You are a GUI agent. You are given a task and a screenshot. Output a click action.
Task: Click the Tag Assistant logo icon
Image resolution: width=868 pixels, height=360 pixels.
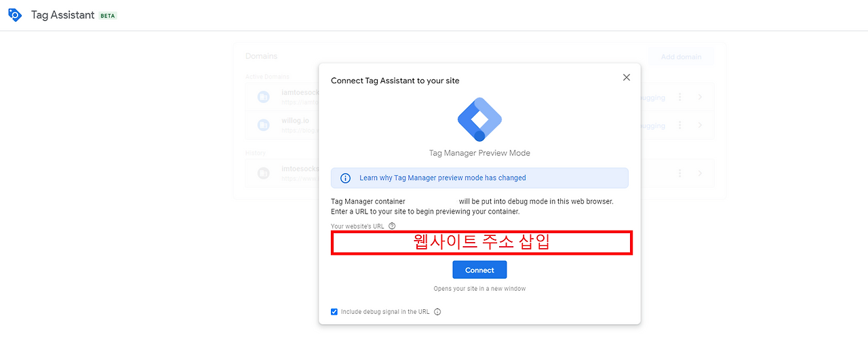[x=15, y=15]
